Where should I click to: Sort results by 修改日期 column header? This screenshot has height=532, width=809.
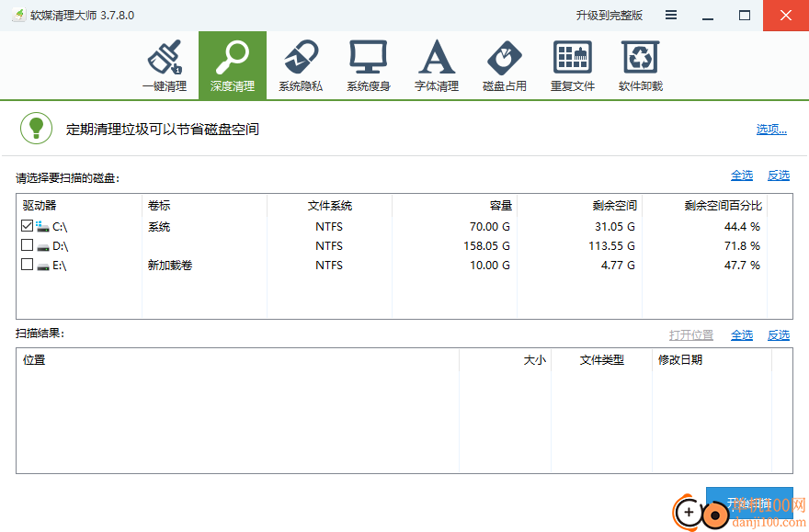coord(712,360)
